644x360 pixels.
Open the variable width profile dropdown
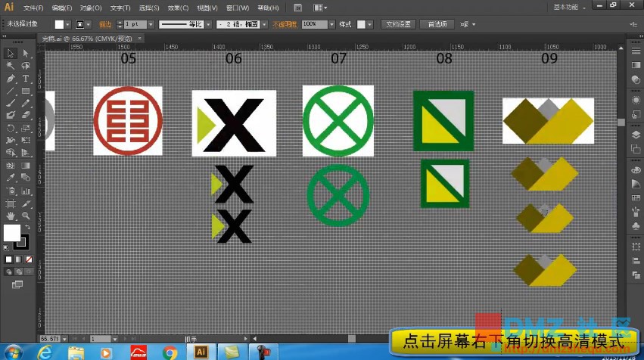click(208, 25)
